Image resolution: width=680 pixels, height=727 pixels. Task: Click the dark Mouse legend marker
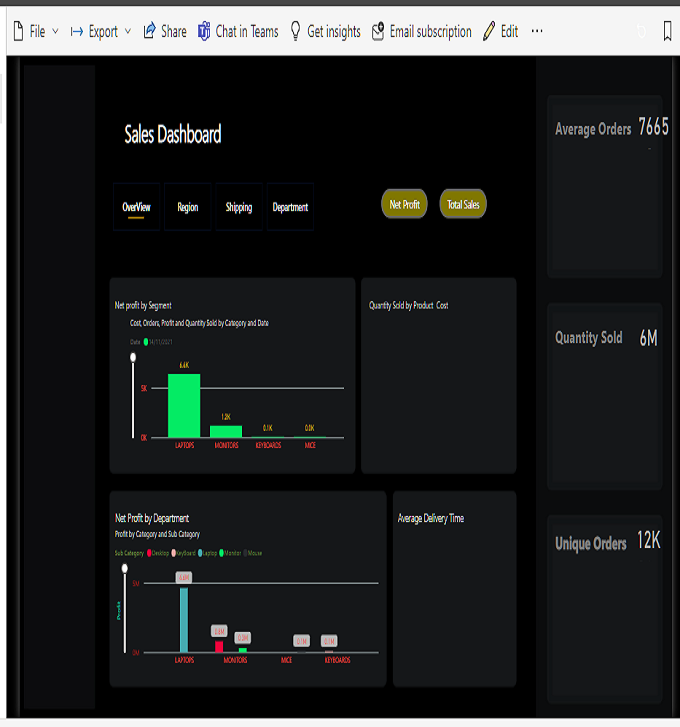pyautogui.click(x=246, y=553)
